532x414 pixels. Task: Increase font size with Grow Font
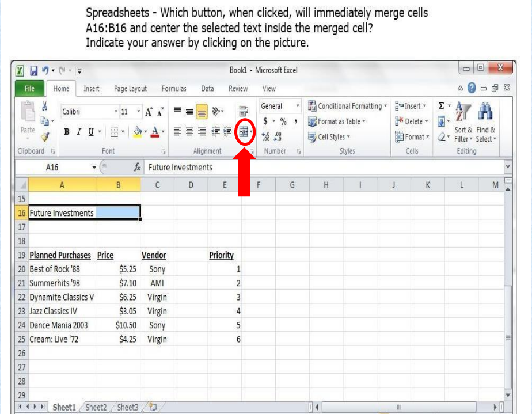pyautogui.click(x=149, y=112)
